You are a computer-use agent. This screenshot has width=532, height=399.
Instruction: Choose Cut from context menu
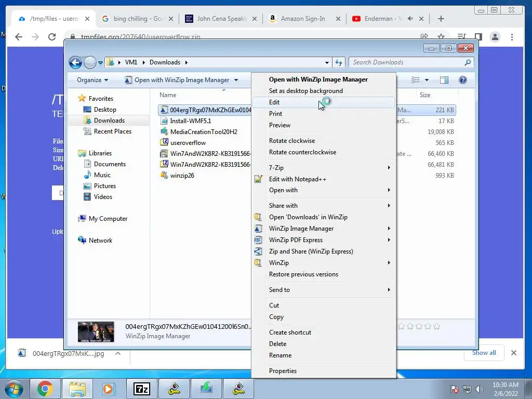pos(323,305)
